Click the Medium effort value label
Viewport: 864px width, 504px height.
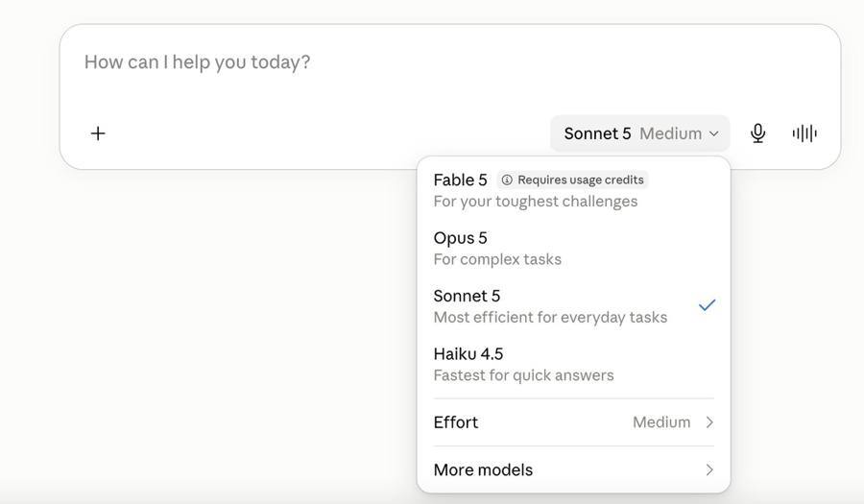(x=661, y=422)
